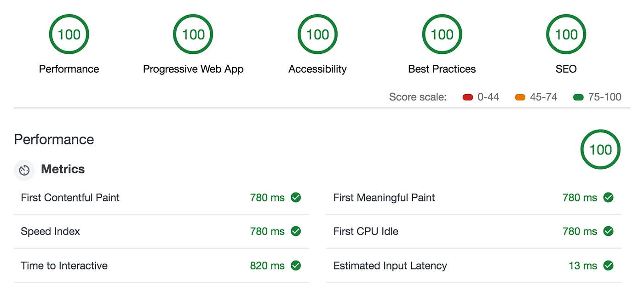The image size is (644, 297).
Task: Click the Time to Interactive green checkmark
Action: (x=296, y=265)
